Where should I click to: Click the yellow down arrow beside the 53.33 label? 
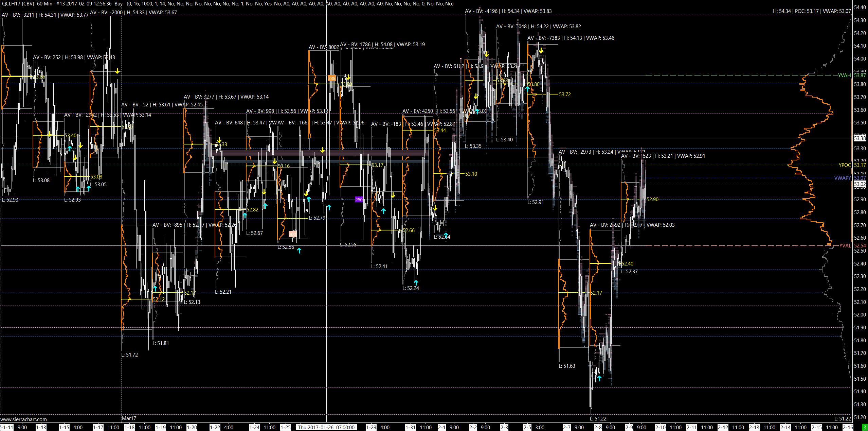[219, 140]
